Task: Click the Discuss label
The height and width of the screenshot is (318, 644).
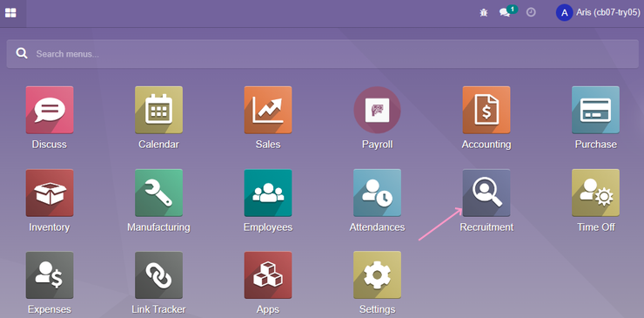Action: (50, 145)
